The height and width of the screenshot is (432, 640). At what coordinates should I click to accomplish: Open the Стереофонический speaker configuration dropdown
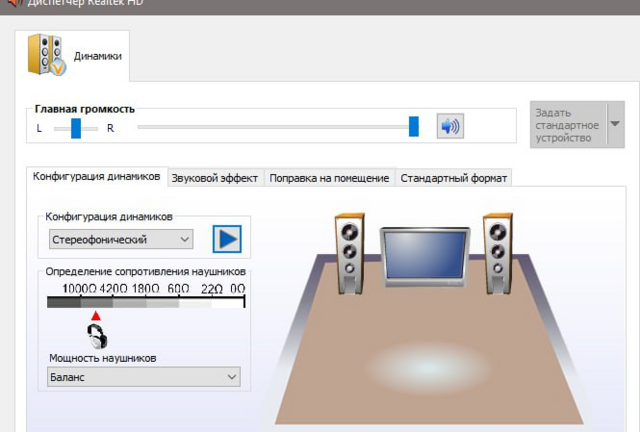121,240
